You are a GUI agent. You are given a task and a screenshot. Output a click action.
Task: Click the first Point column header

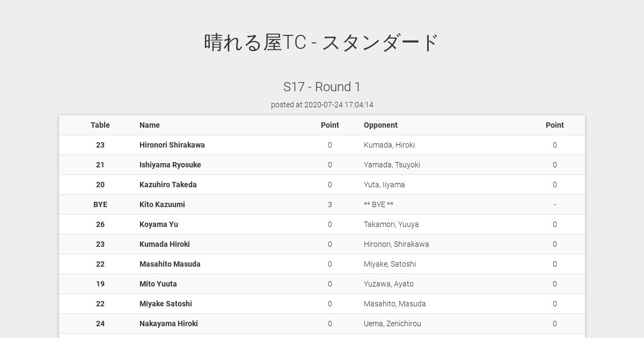tap(330, 125)
